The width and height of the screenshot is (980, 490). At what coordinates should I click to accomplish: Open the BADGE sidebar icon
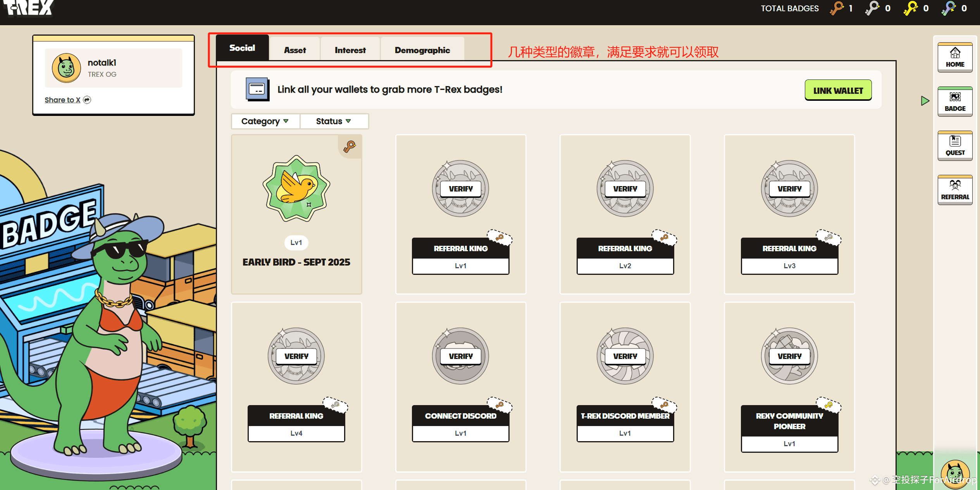tap(955, 102)
